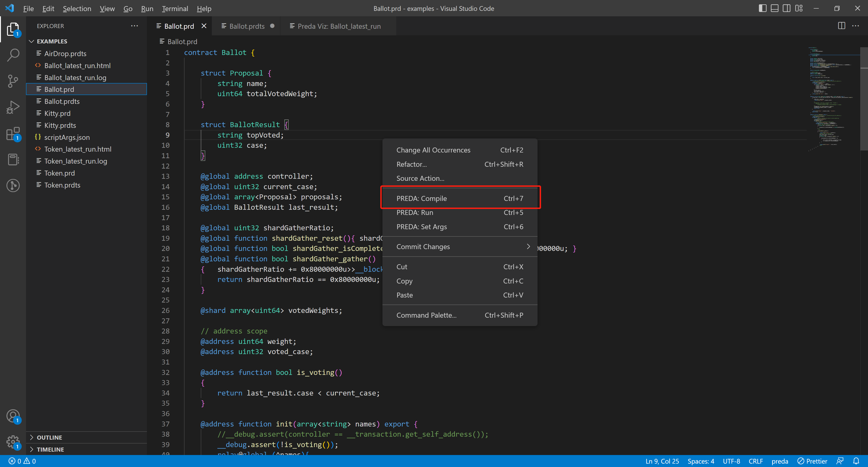
Task: Select Refactor... in context menu
Action: click(460, 164)
